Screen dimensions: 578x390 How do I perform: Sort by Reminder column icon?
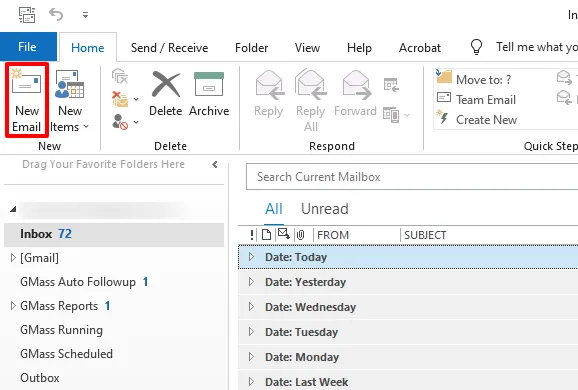283,234
